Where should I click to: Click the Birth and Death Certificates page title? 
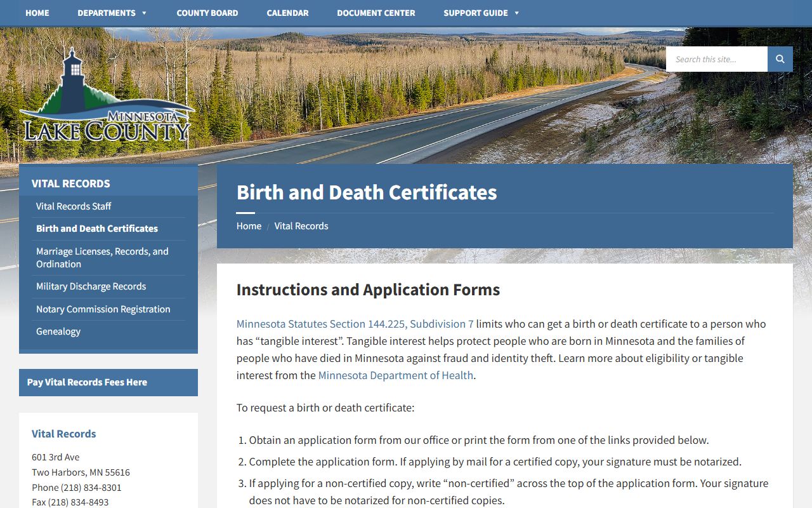pos(367,192)
